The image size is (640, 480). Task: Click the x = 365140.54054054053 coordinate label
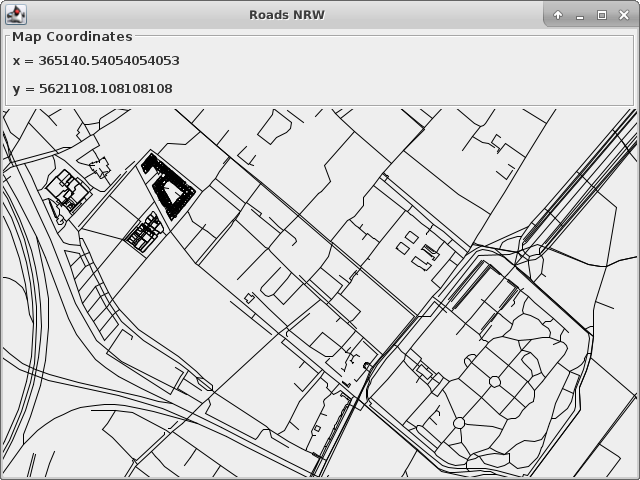pyautogui.click(x=96, y=61)
